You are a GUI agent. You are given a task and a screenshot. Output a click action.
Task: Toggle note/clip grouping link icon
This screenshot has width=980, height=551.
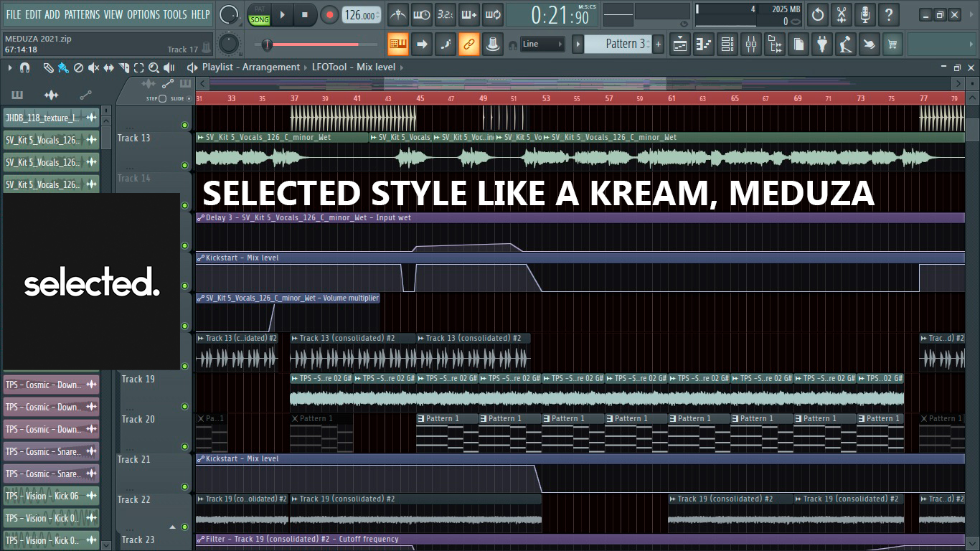point(469,44)
